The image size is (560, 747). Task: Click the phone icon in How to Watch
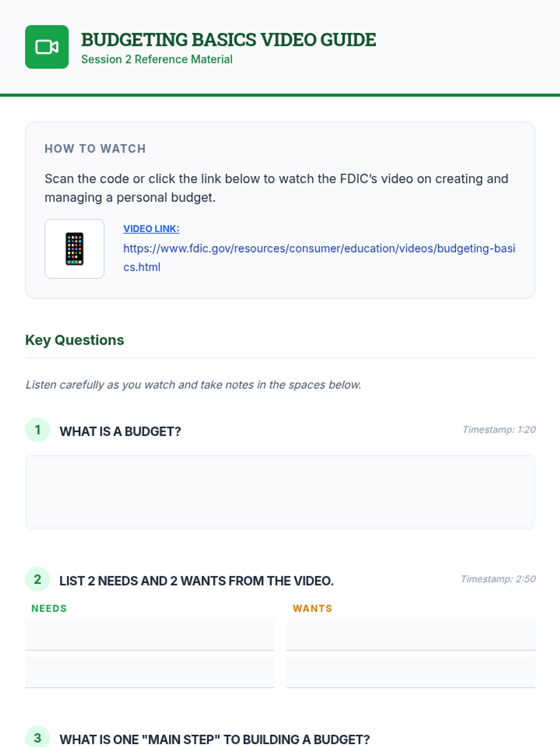tap(74, 249)
